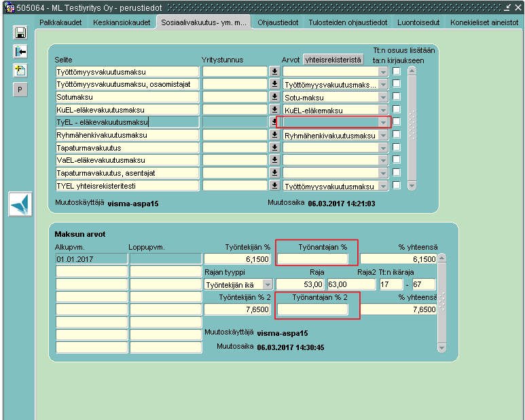Switch to the Luontoisedut tab
This screenshot has height=420, width=525.
pyautogui.click(x=418, y=22)
